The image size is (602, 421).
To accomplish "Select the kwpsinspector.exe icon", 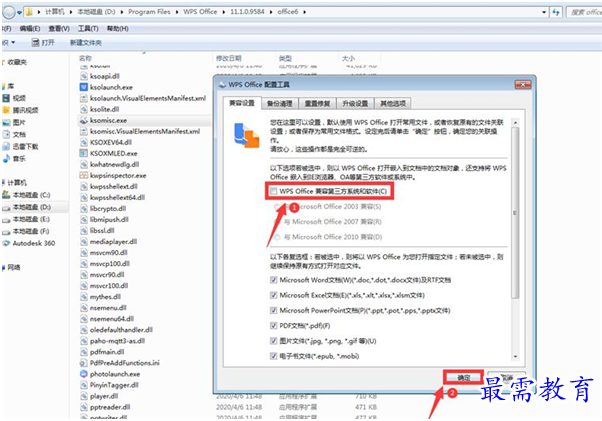I will click(x=84, y=175).
